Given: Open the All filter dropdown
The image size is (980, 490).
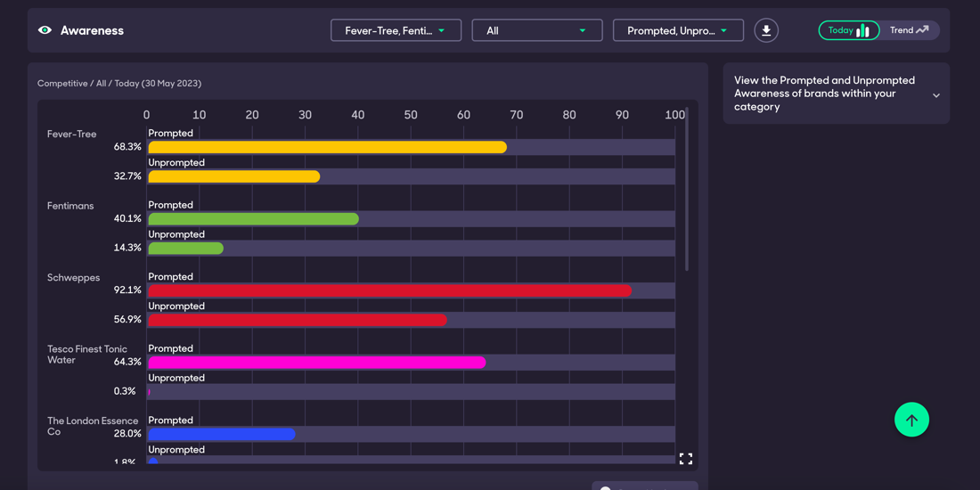Looking at the screenshot, I should pyautogui.click(x=536, y=30).
